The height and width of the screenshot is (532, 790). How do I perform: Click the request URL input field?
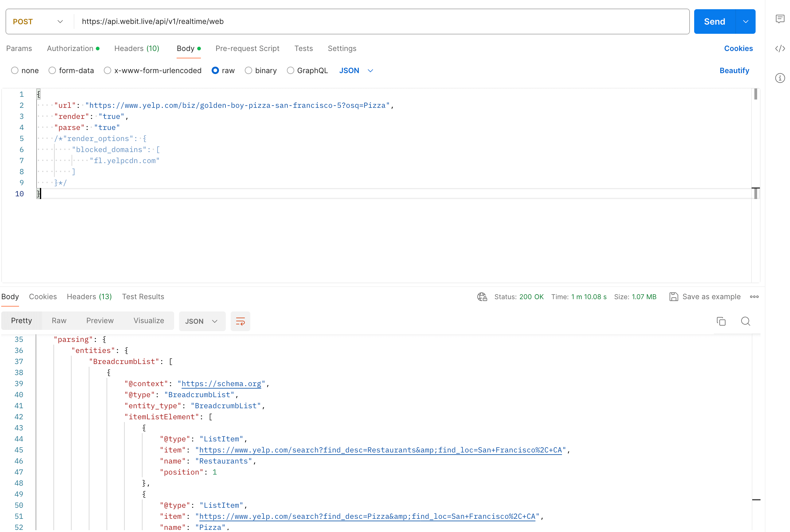tap(373, 22)
